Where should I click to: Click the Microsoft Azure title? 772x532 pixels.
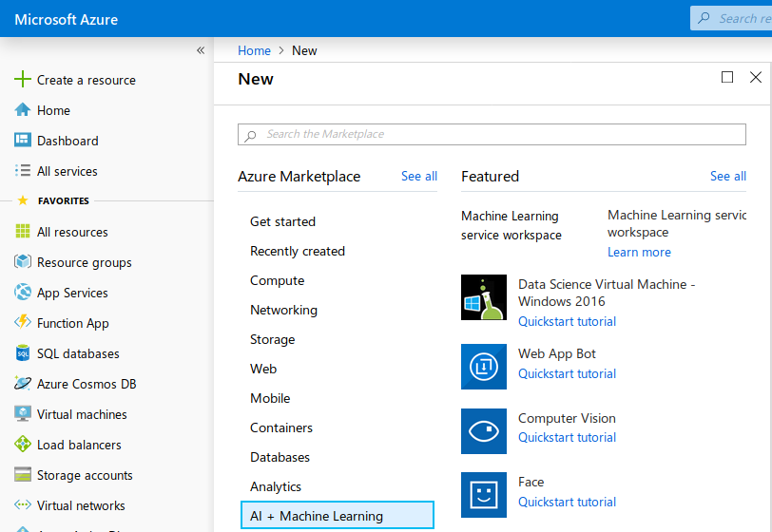(x=66, y=19)
